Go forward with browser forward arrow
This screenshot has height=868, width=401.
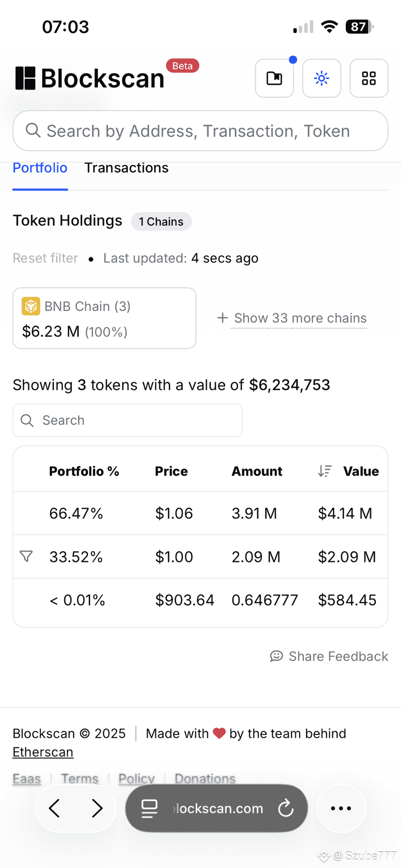[x=97, y=808]
